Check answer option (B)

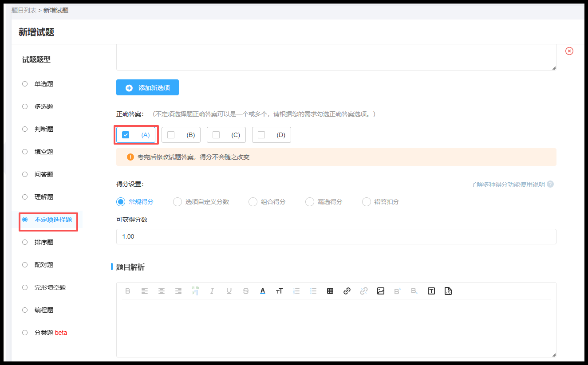(181, 135)
